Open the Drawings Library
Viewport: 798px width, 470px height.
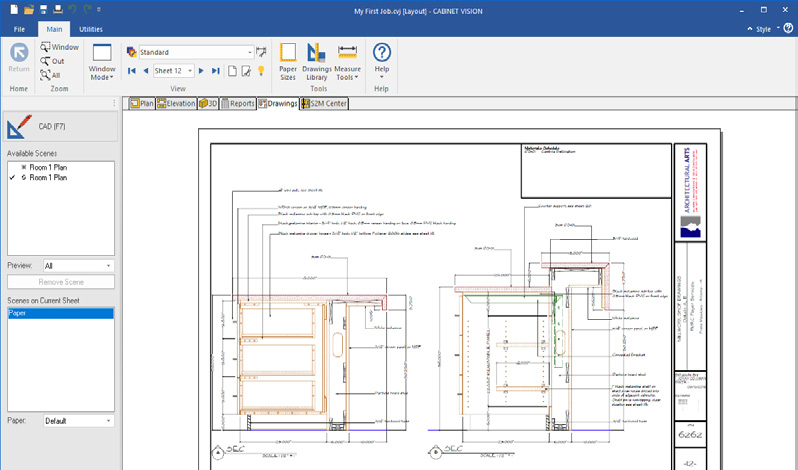click(318, 62)
